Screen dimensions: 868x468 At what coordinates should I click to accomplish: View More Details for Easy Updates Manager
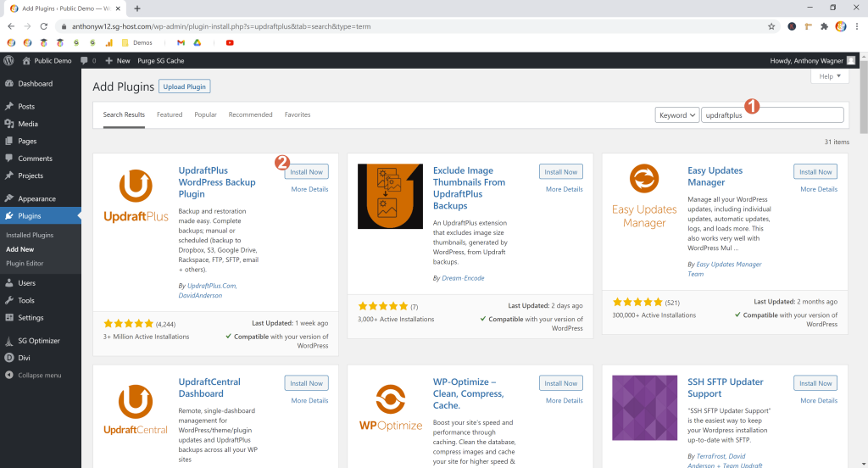(x=819, y=189)
